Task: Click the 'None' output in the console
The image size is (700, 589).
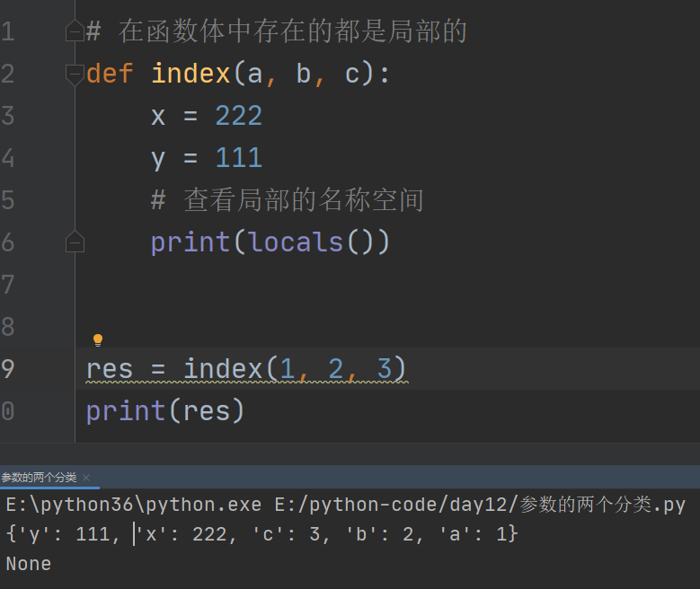Action: (x=29, y=564)
